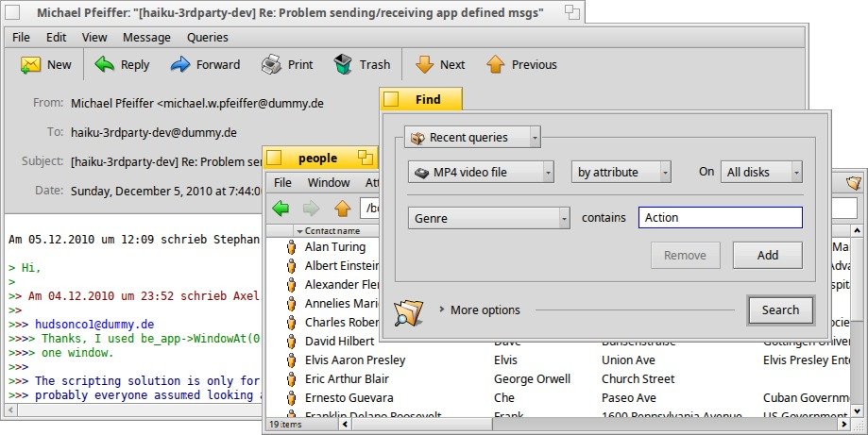Open the Genre attribute dropdown

[489, 218]
